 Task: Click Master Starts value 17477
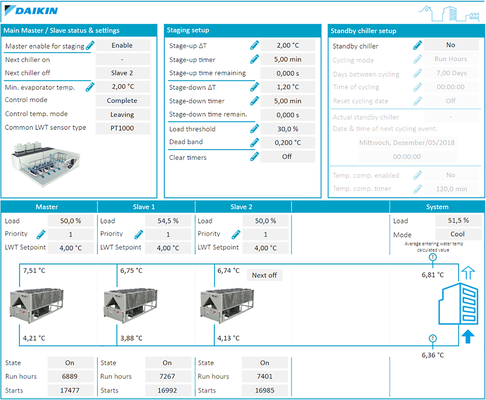pos(71,390)
